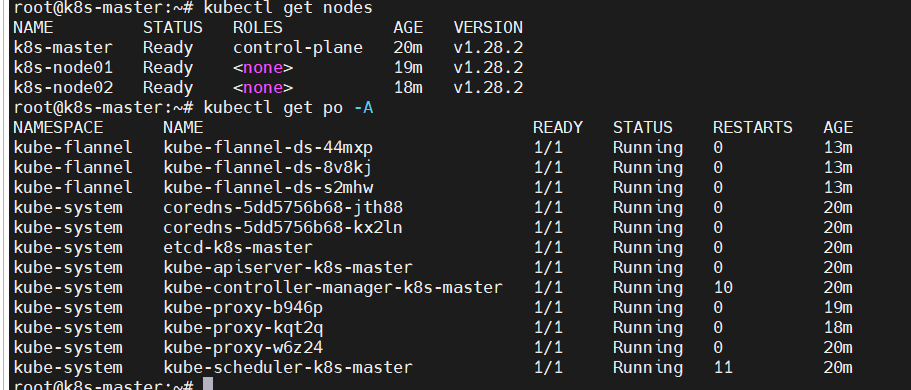Click the 19m age of k8s-node01

point(408,67)
